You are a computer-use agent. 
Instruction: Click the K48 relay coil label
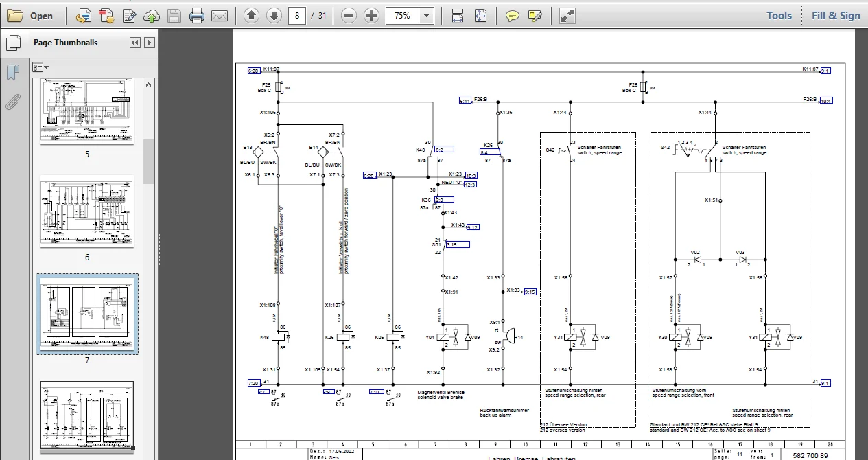coord(264,337)
